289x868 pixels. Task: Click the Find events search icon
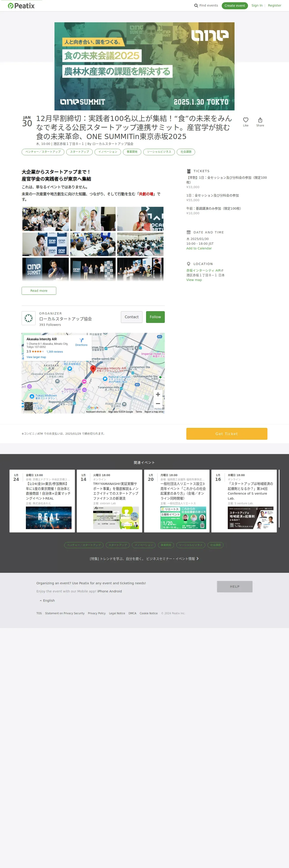(196, 6)
